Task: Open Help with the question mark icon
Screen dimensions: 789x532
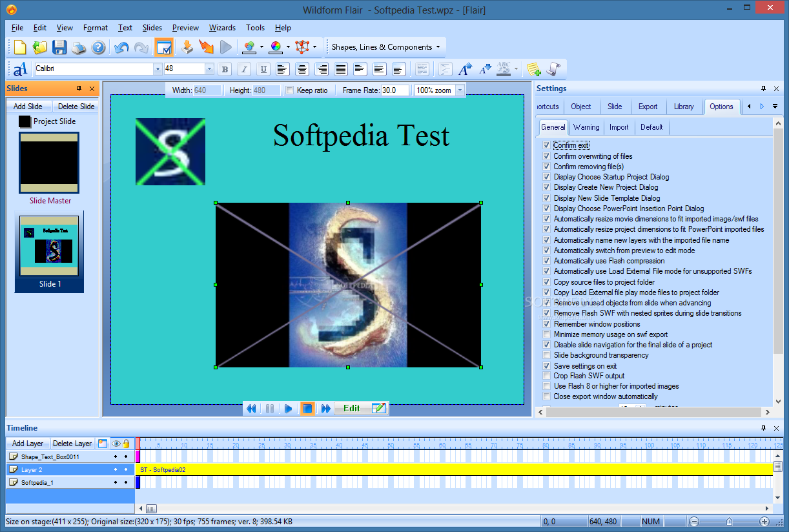Action: point(97,47)
